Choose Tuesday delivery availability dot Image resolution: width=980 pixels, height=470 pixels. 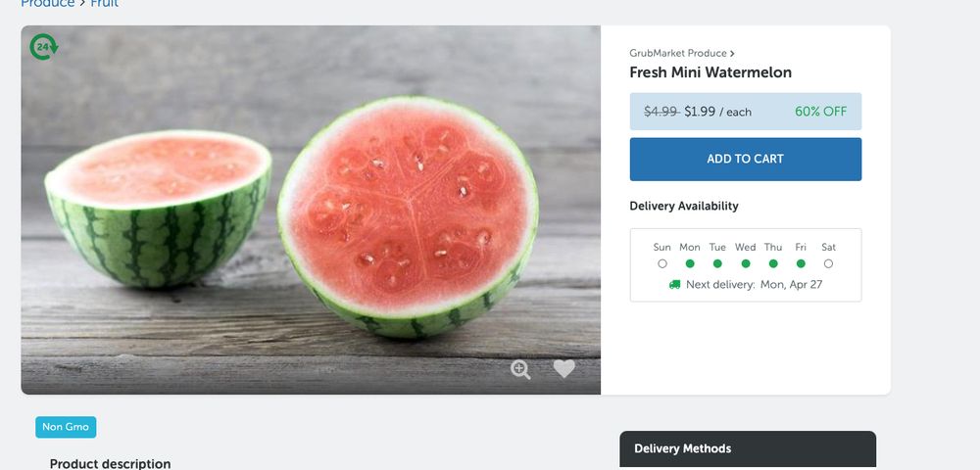pyautogui.click(x=717, y=263)
